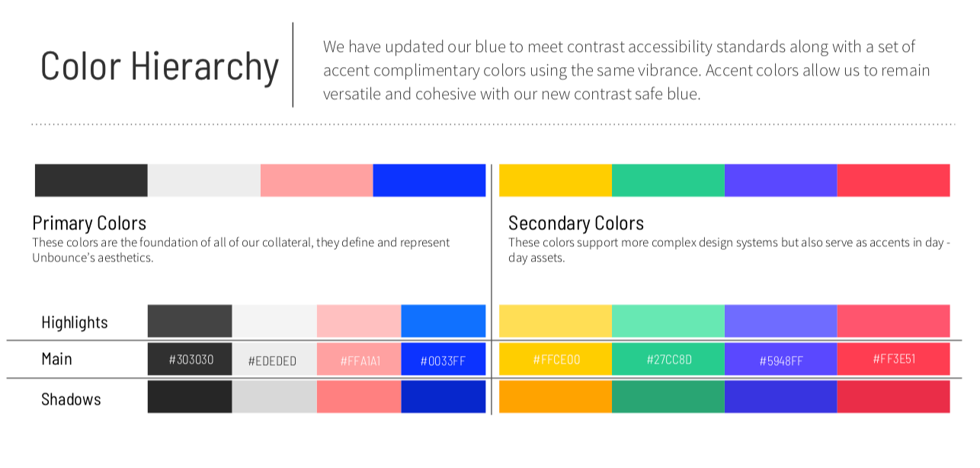Pick the dark blue shadow swatch below #0033FF
The image size is (980, 468).
444,396
